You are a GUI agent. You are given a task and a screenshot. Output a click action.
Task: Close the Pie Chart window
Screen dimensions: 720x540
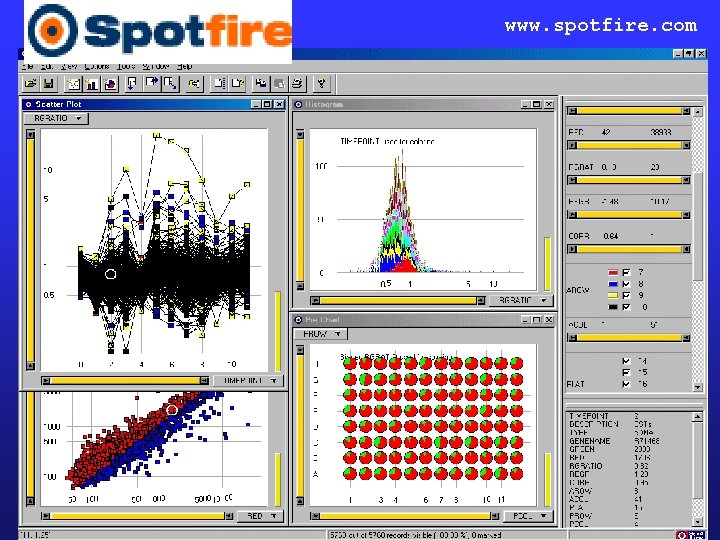(549, 320)
